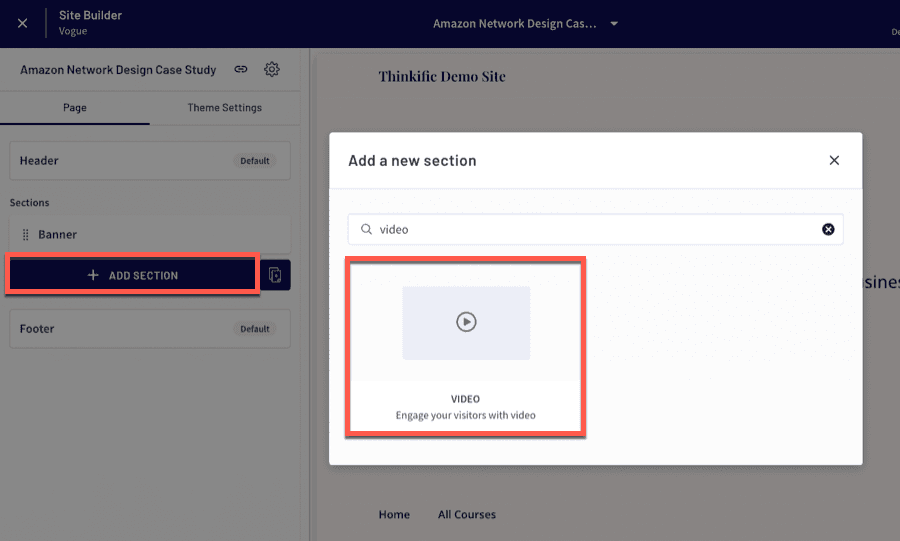Click into the section search field
The image size is (900, 541).
click(595, 229)
